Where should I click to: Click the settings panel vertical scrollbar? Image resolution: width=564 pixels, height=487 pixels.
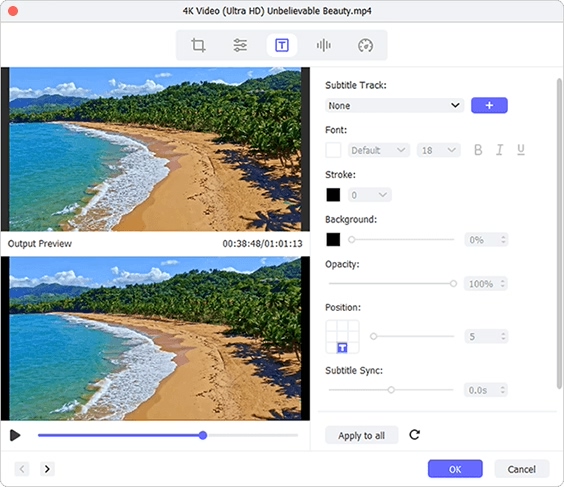point(559,234)
